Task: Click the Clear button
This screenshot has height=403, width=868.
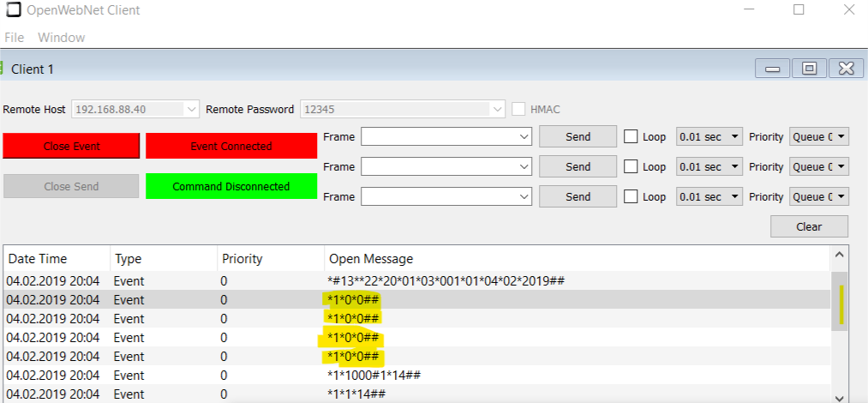Action: coord(809,226)
